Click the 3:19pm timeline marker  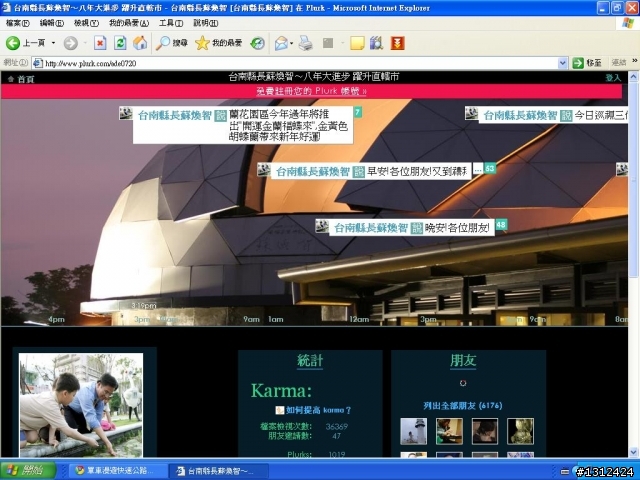(x=144, y=305)
